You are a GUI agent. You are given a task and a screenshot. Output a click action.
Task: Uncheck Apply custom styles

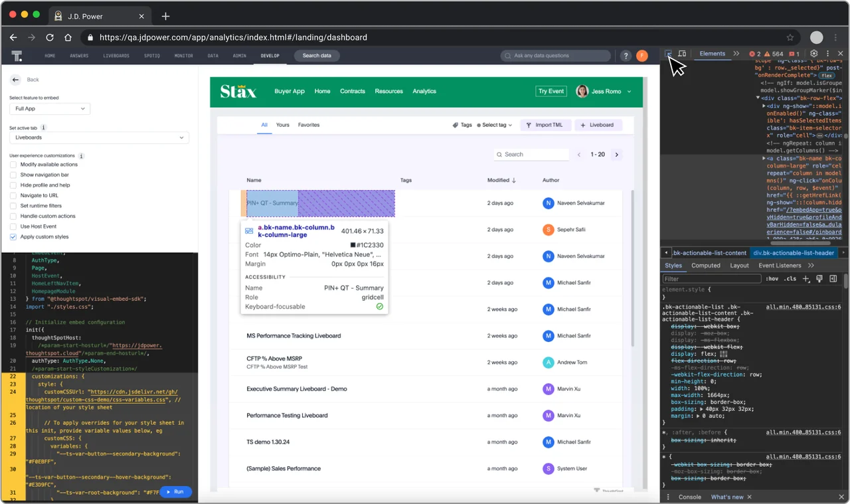13,237
